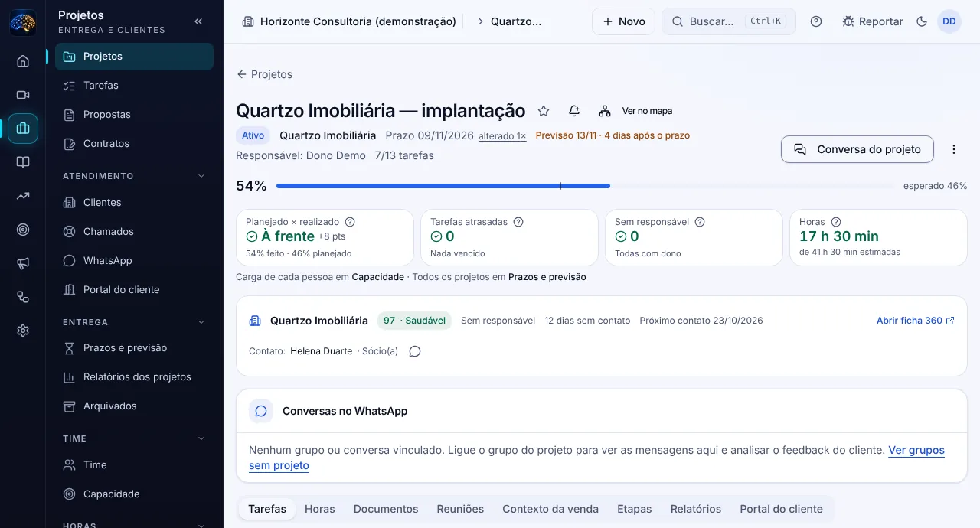The width and height of the screenshot is (980, 528).
Task: Open Chamados in the sidebar
Action: tap(134, 232)
